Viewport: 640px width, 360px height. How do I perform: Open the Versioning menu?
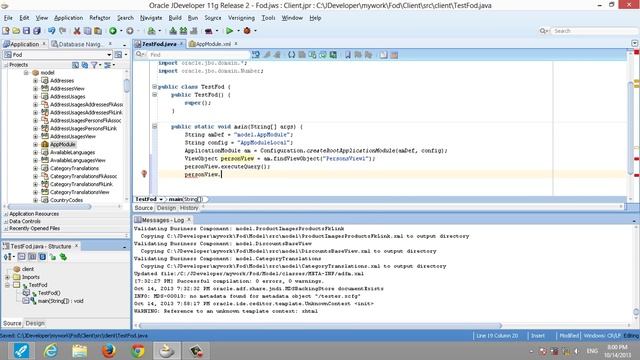[241, 18]
